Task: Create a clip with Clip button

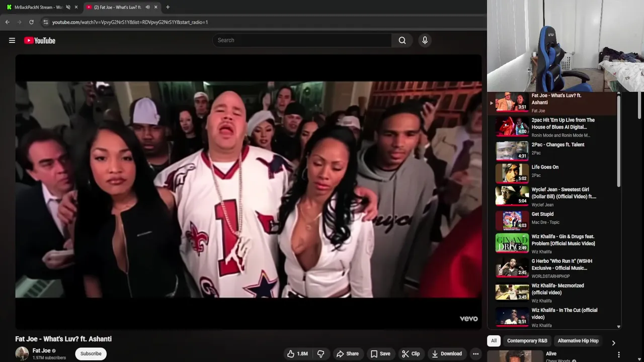Action: (x=411, y=353)
